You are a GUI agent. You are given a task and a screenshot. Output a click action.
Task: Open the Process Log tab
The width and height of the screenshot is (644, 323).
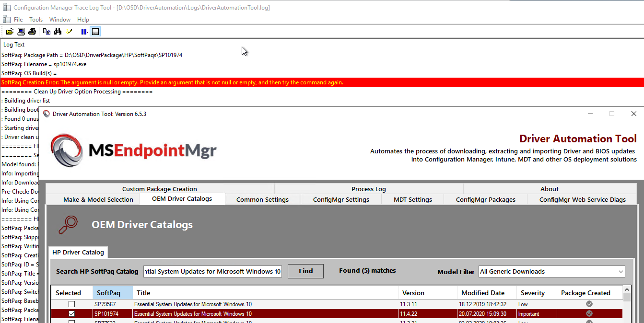(368, 189)
